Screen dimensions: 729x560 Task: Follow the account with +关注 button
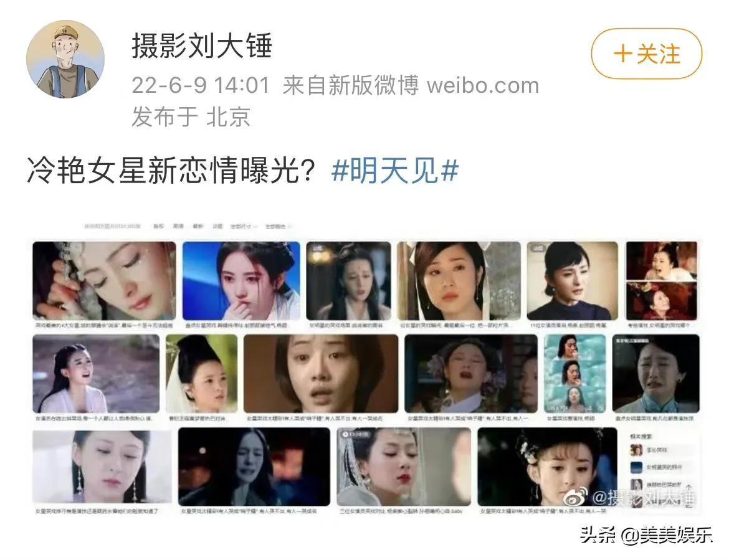646,54
